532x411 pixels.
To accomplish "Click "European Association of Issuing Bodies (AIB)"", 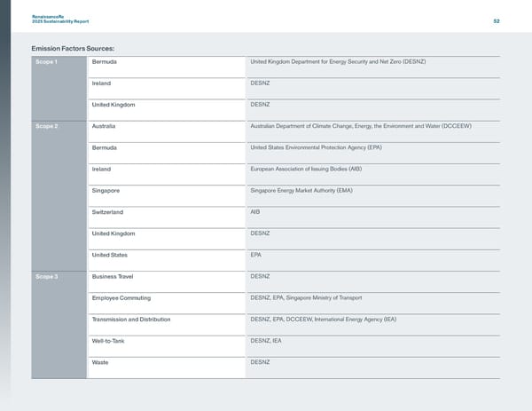I will (306, 169).
